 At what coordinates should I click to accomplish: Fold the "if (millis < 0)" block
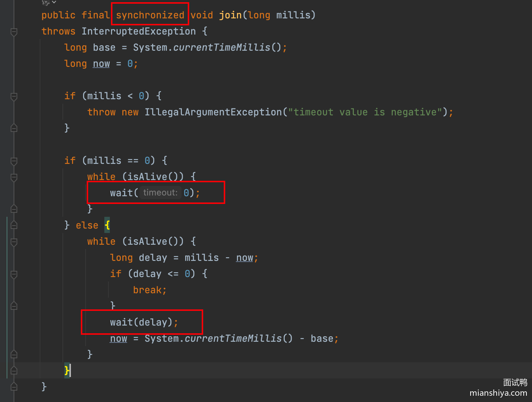(14, 97)
